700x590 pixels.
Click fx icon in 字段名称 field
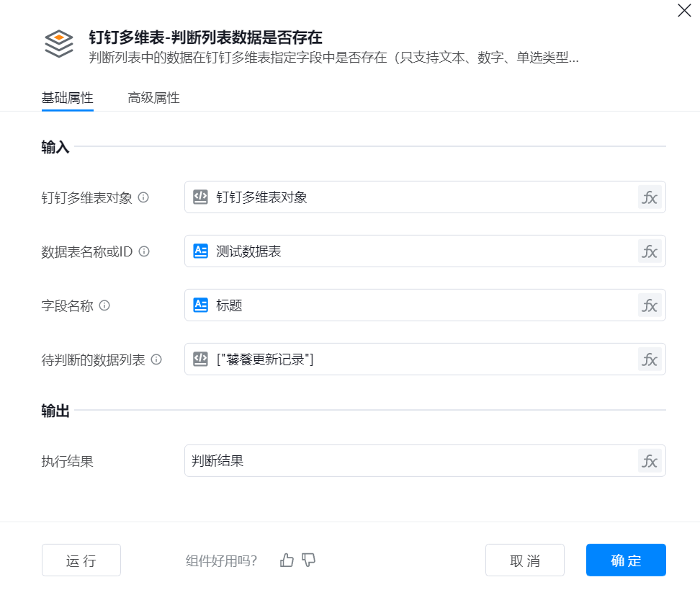[x=650, y=305]
